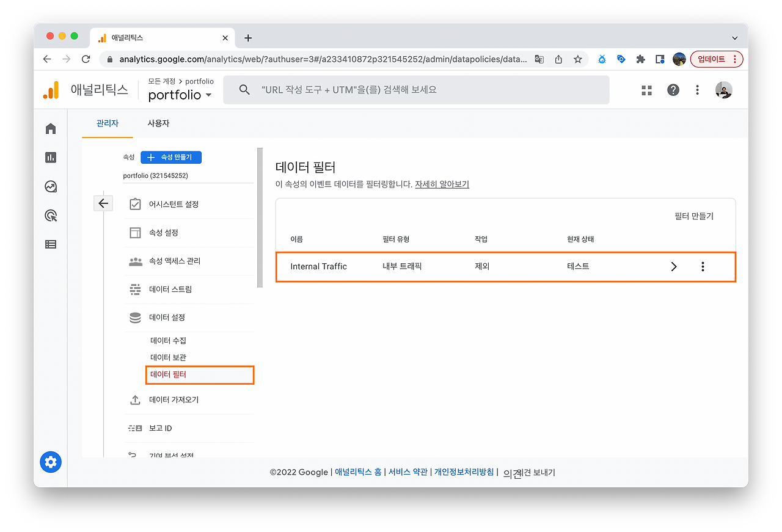Click the portfolio (321545252) property name

tap(155, 175)
